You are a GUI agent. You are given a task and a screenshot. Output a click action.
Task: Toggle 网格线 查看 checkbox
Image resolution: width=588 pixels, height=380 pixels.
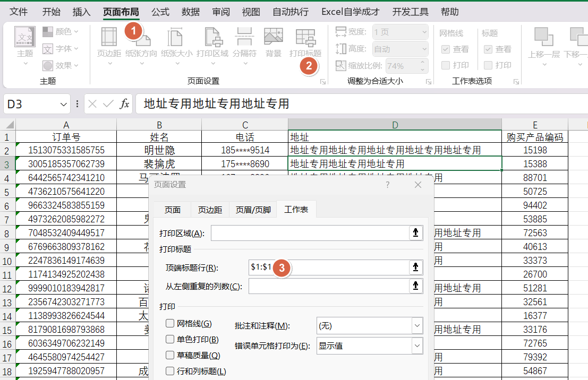tap(446, 49)
